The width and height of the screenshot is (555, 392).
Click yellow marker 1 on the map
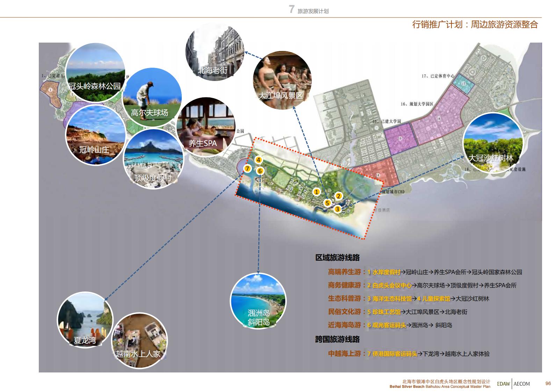tap(317, 192)
